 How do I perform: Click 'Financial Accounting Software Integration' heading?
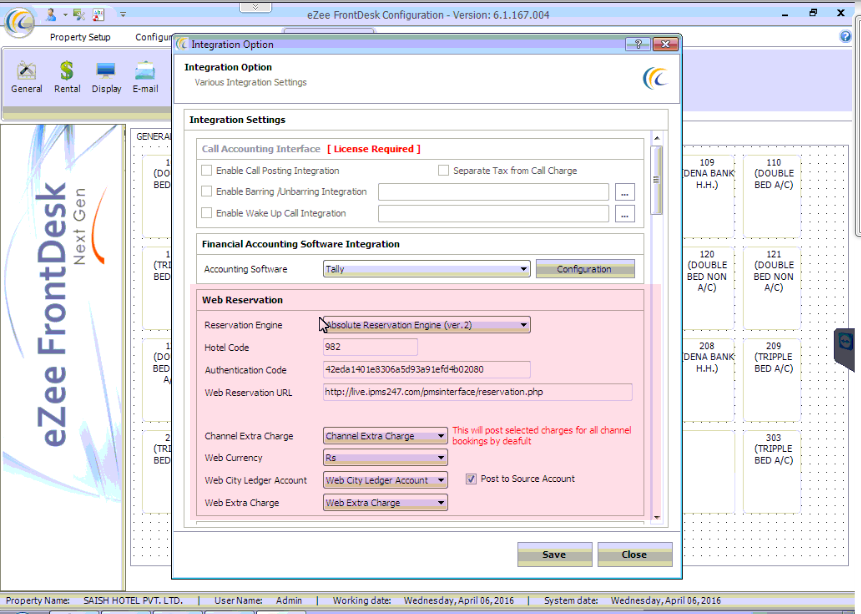click(300, 244)
